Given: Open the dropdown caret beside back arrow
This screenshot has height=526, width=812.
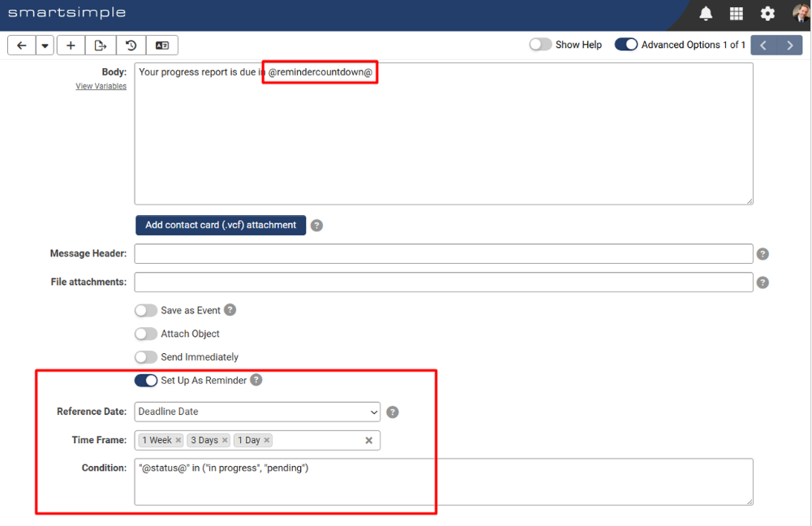Looking at the screenshot, I should coord(45,45).
